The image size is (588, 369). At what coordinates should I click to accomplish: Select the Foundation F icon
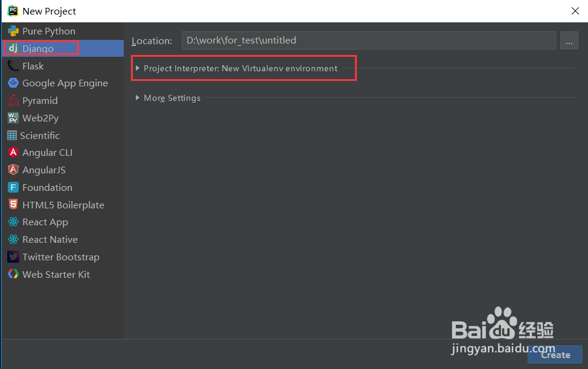(13, 187)
